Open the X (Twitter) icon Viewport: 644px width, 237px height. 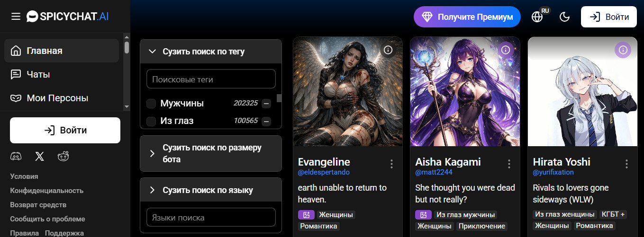pos(39,157)
